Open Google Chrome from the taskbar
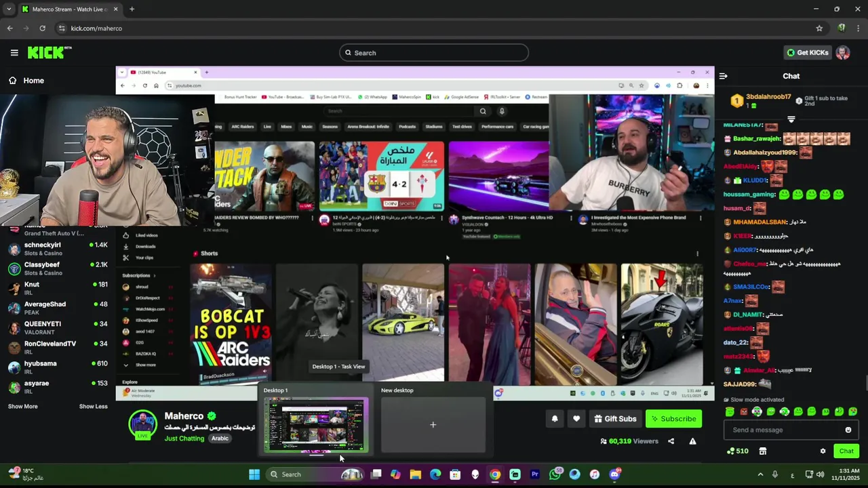Screen dimensions: 868x488 pyautogui.click(x=495, y=474)
